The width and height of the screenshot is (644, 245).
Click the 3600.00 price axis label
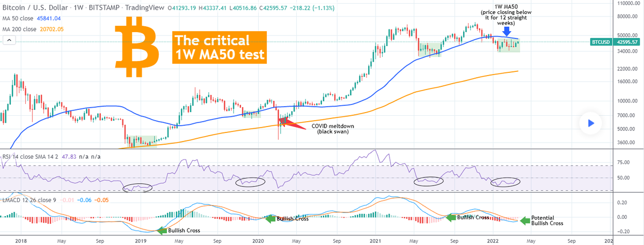[627, 142]
